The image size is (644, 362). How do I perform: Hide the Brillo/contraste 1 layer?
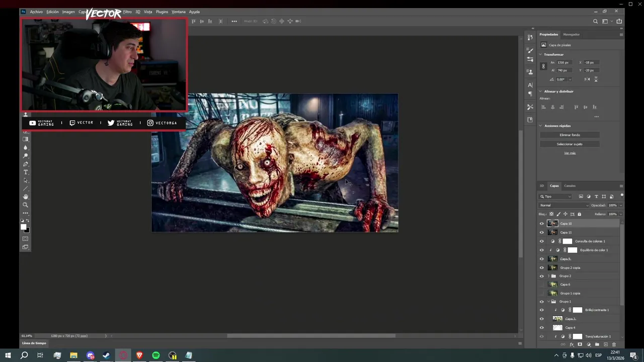542,310
